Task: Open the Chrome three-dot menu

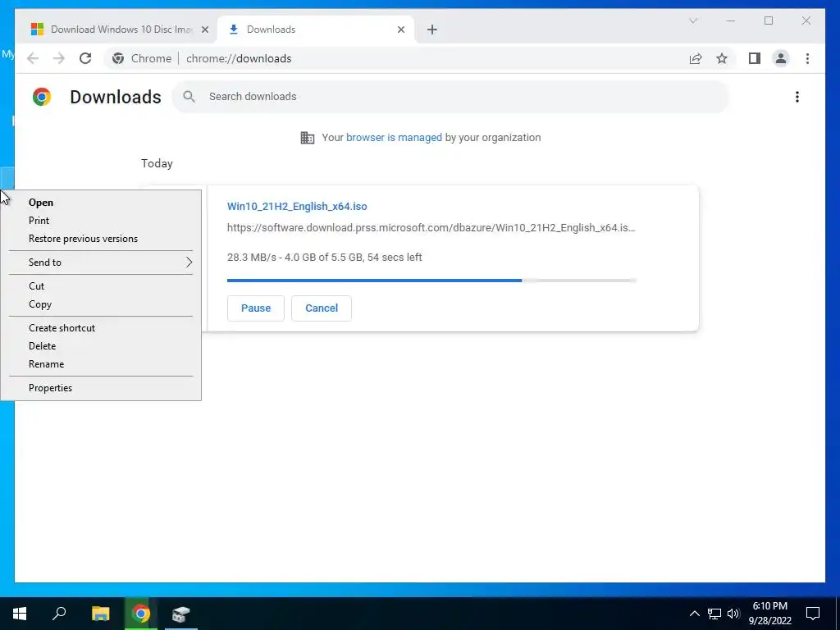Action: tap(807, 58)
